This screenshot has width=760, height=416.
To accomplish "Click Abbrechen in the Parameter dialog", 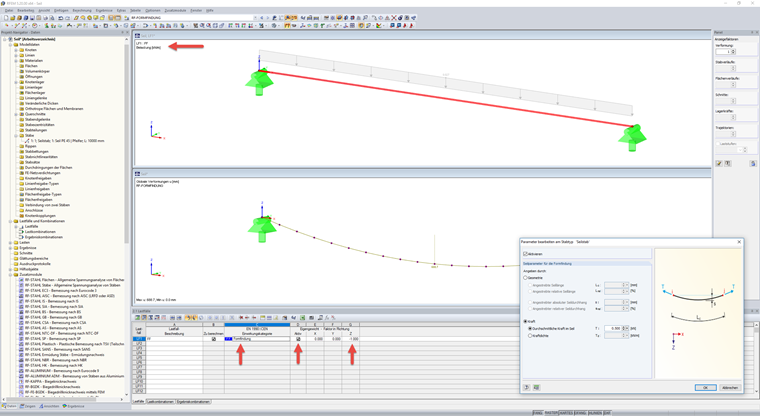I will [x=730, y=387].
